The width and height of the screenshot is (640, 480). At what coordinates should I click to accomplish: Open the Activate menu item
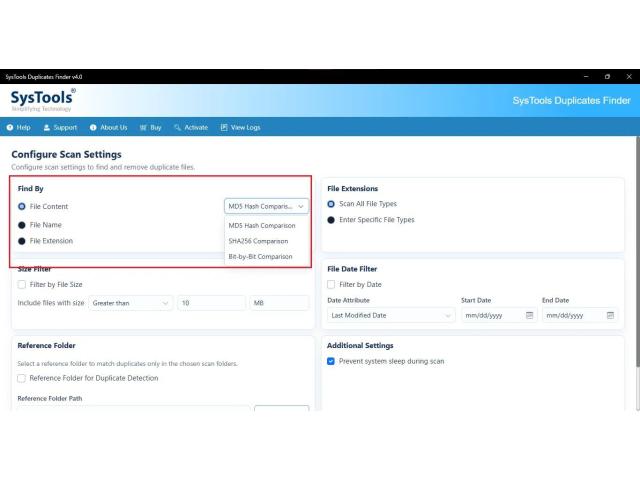tap(191, 127)
